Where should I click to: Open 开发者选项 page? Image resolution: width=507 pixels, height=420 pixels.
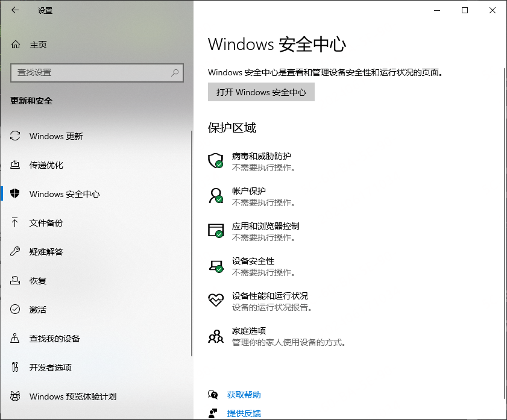[50, 368]
